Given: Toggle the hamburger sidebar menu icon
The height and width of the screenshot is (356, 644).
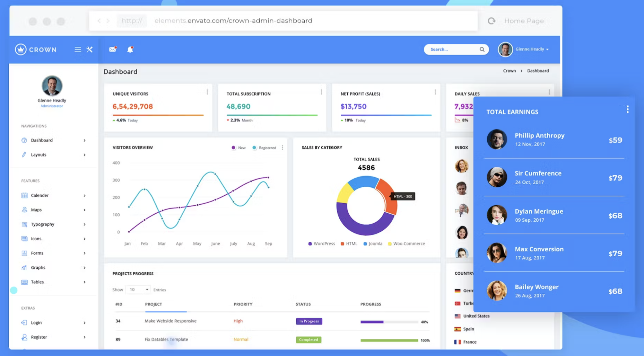Looking at the screenshot, I should pos(78,50).
